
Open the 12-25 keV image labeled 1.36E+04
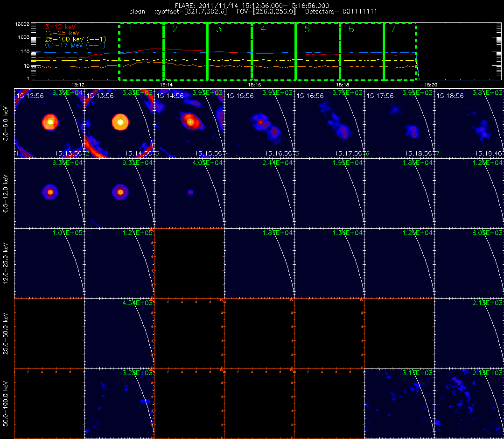(329, 263)
